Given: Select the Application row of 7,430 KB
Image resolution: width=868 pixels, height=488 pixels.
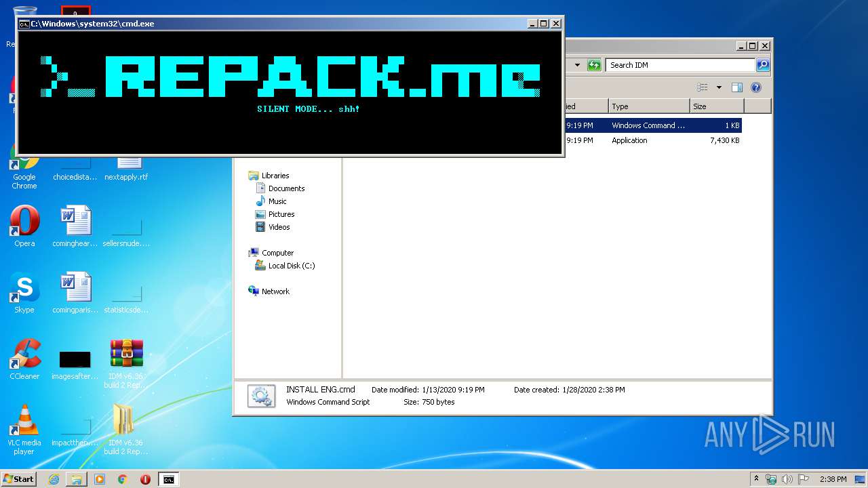Looking at the screenshot, I should tap(653, 140).
